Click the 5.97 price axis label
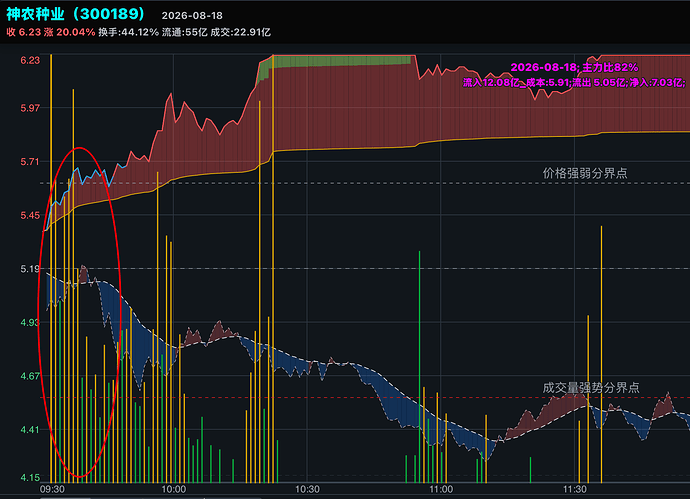This screenshot has width=690, height=499. (30, 108)
